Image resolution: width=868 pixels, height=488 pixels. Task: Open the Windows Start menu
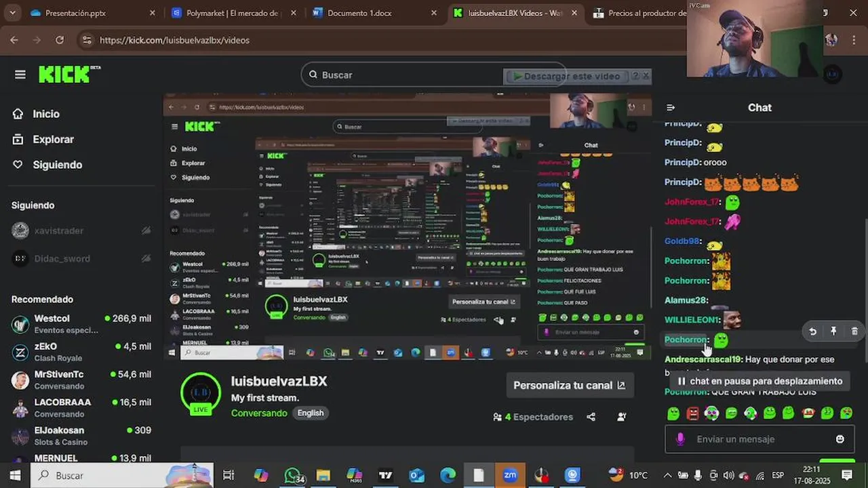[x=15, y=475]
